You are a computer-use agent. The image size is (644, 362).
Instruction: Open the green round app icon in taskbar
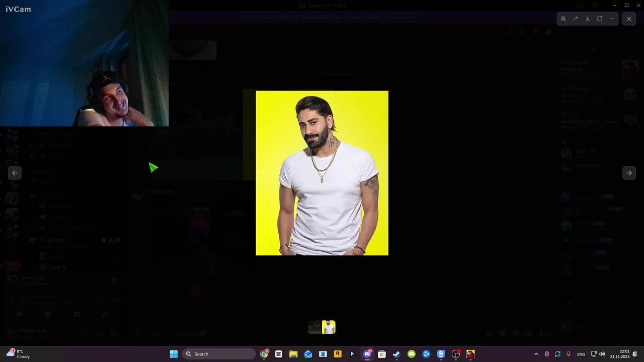412,354
